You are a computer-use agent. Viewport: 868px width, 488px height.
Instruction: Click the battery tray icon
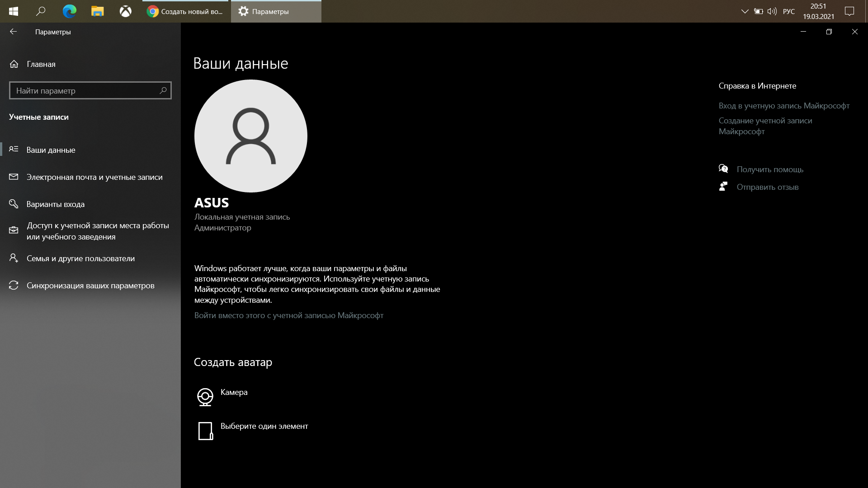[x=759, y=12]
